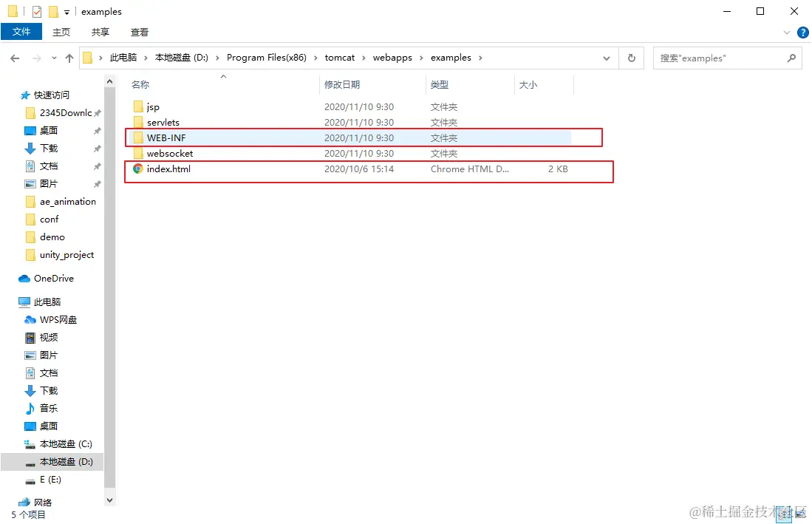Expand chevron after examples in breadcrumb
The height and width of the screenshot is (524, 812).
(480, 58)
